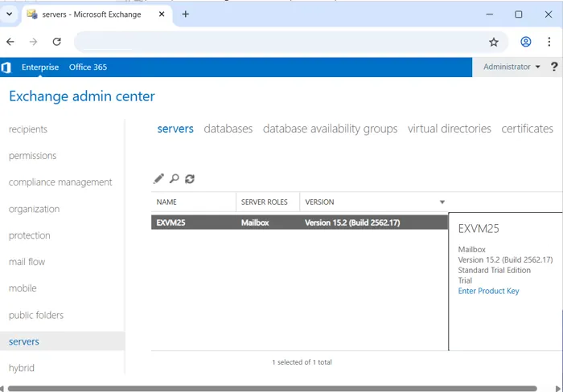Click the Office logo icon in blue header
Screen dimensions: 563x392
tap(6, 67)
